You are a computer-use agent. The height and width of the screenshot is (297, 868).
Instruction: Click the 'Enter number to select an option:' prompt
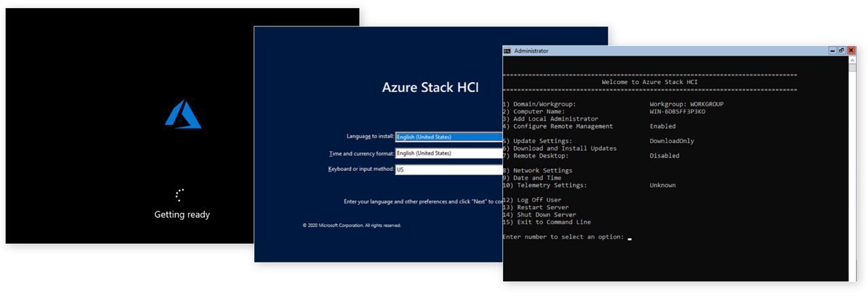click(563, 237)
